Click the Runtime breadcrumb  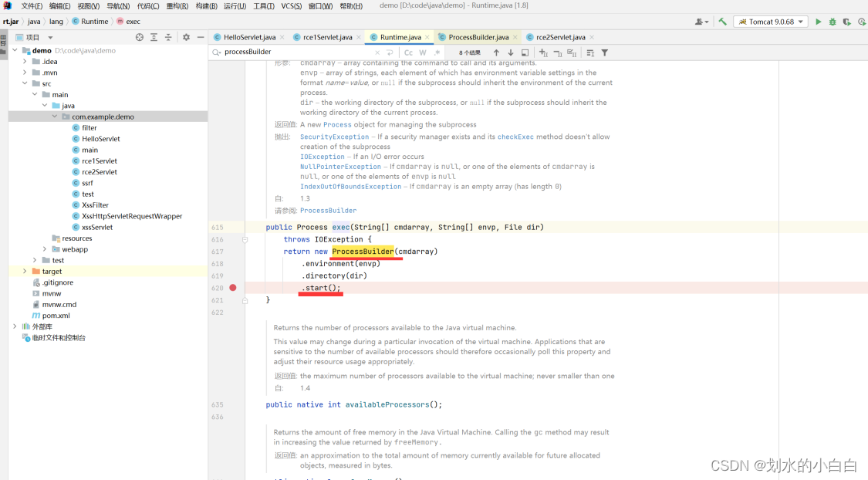(x=90, y=22)
